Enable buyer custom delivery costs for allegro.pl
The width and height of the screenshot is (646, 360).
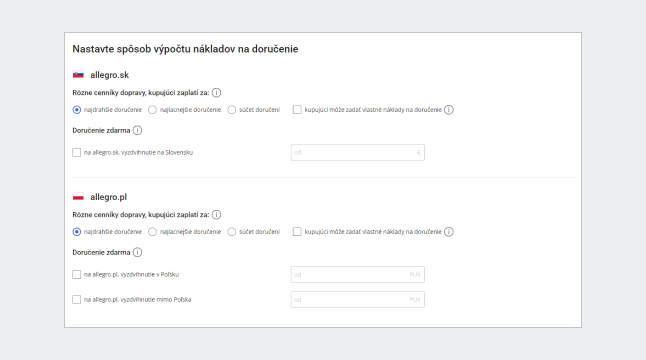coord(297,231)
